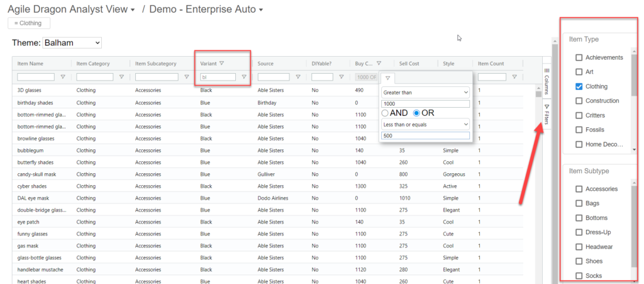Click the filter tab icon in the popup

point(388,78)
